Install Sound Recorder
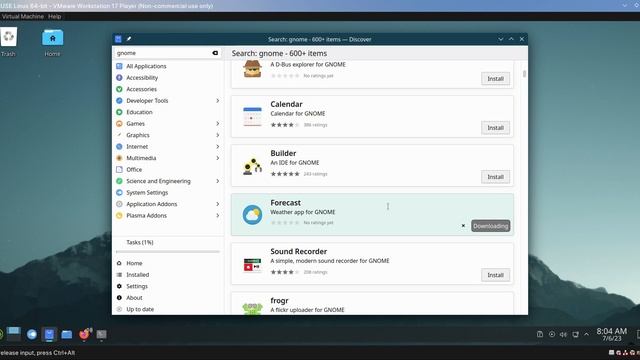 (x=496, y=275)
